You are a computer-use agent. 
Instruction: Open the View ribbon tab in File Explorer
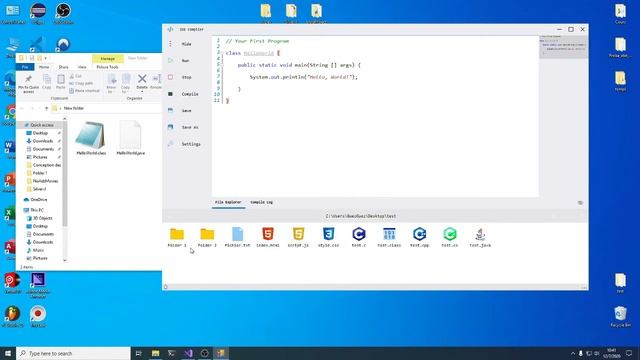(x=82, y=67)
